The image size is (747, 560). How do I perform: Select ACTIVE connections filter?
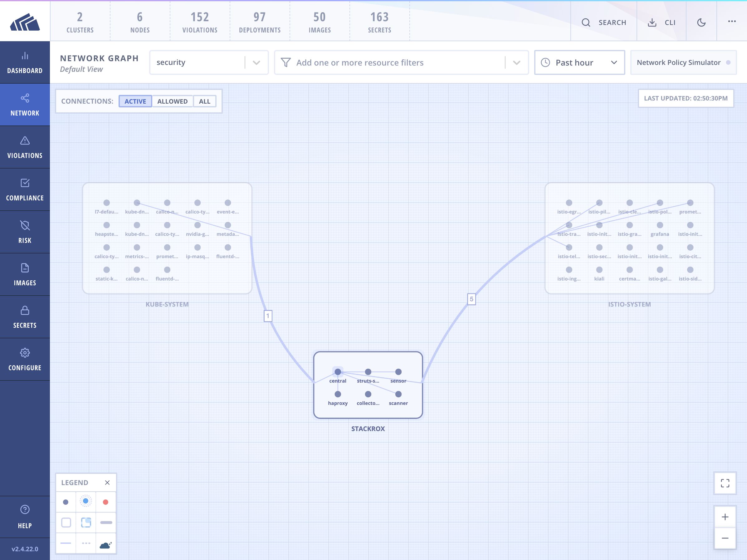(x=135, y=101)
